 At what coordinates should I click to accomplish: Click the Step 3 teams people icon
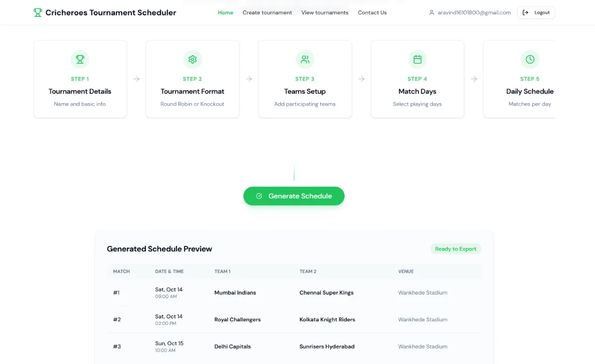[305, 60]
